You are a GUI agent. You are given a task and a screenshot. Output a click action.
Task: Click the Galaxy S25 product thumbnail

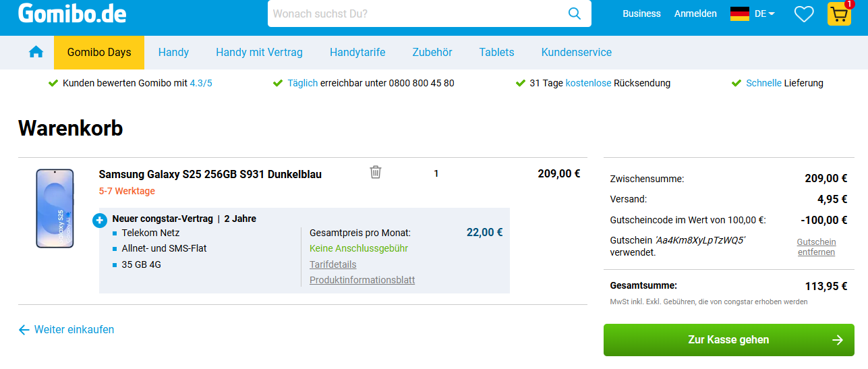tap(55, 208)
